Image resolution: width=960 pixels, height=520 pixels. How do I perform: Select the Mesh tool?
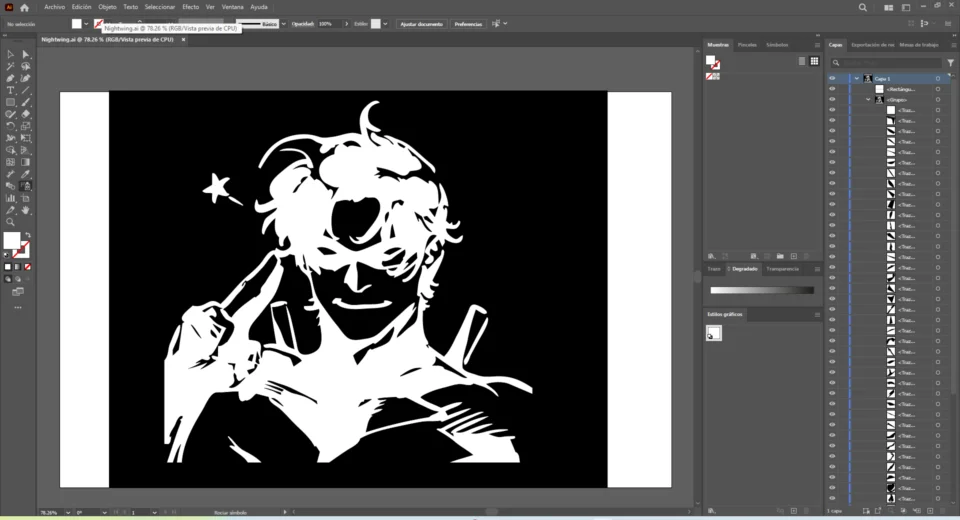pyautogui.click(x=10, y=162)
